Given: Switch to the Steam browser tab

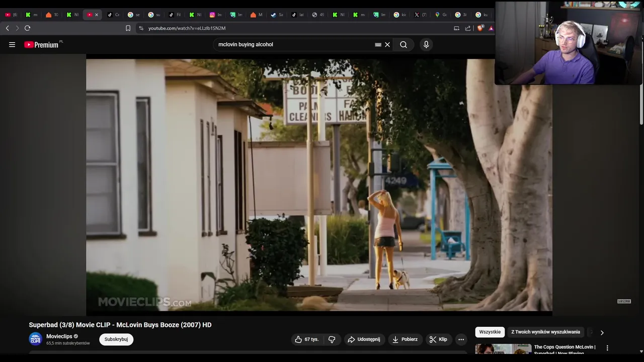Looking at the screenshot, I should pyautogui.click(x=277, y=15).
